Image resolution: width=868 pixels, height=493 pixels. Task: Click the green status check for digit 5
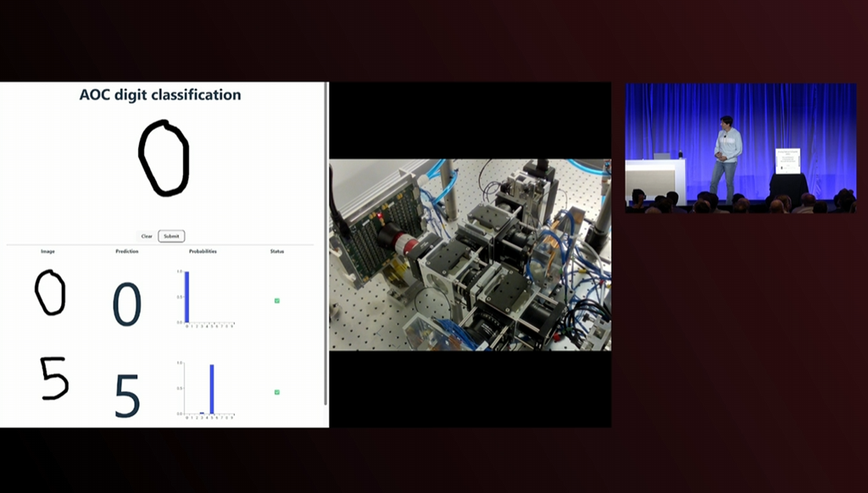click(x=276, y=392)
